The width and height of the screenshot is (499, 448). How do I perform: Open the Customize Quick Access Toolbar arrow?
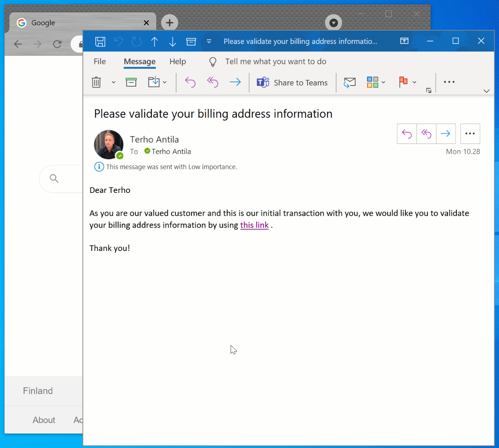coord(209,41)
